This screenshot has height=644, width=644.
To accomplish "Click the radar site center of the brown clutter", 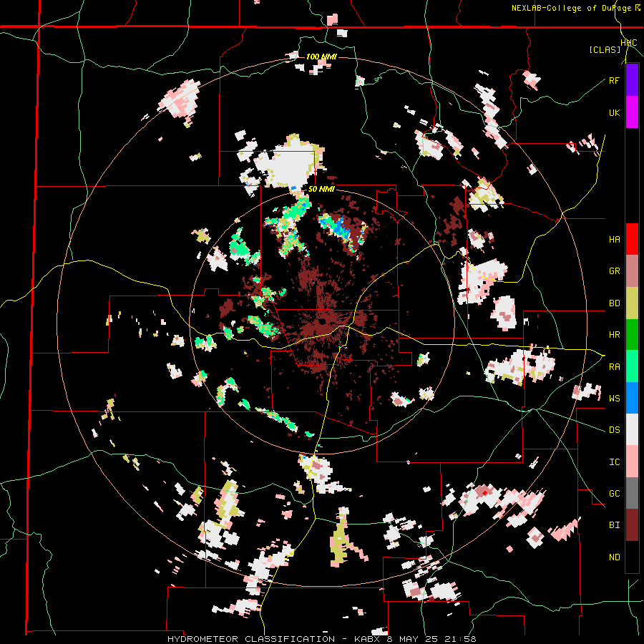I will pos(323,321).
